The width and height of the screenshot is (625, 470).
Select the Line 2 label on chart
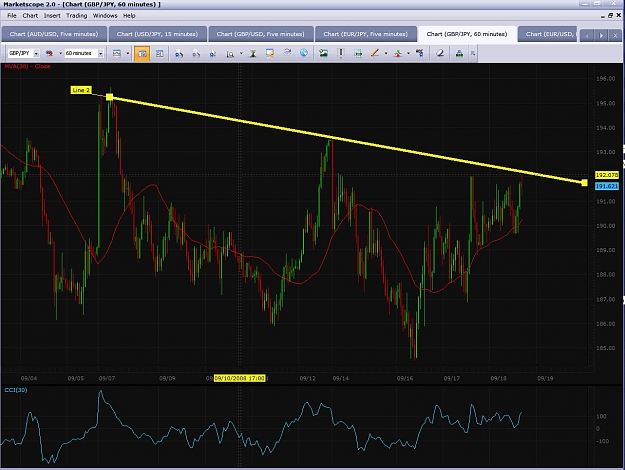click(x=81, y=90)
